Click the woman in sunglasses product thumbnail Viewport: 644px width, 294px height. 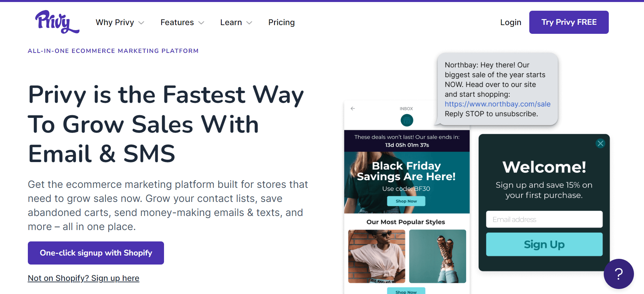coord(377,256)
